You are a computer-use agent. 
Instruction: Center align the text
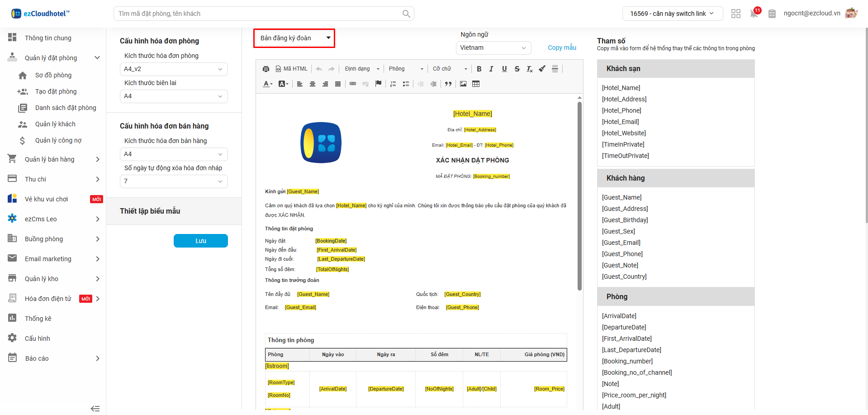[313, 84]
